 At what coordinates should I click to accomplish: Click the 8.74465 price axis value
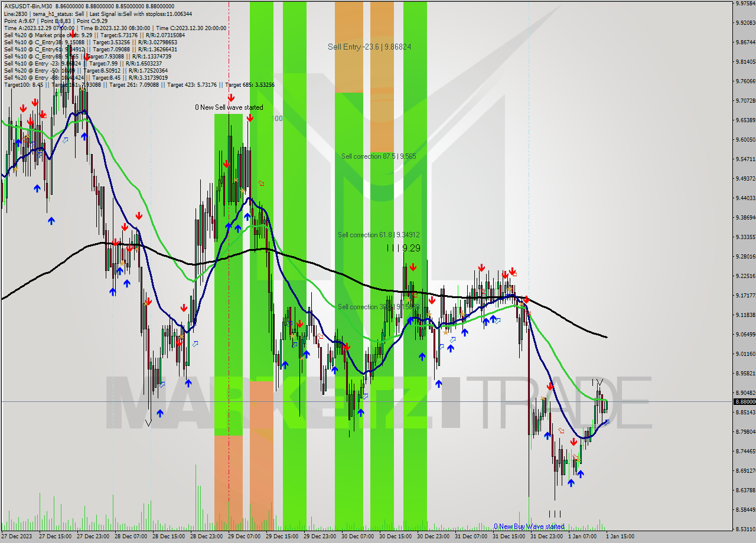point(745,451)
